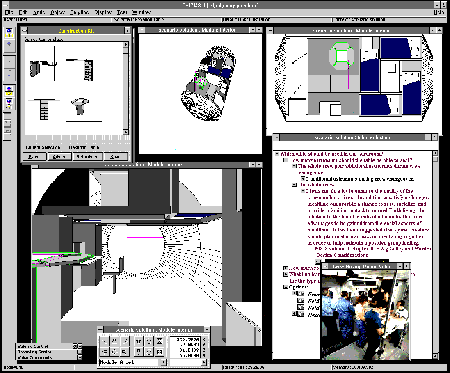Toggle the checkbox in the middle row of the small options panel
450x373 pixels.
tap(80, 352)
